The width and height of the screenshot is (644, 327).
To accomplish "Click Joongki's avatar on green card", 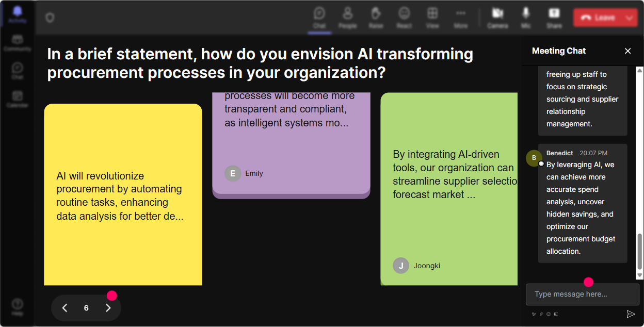I will (401, 266).
